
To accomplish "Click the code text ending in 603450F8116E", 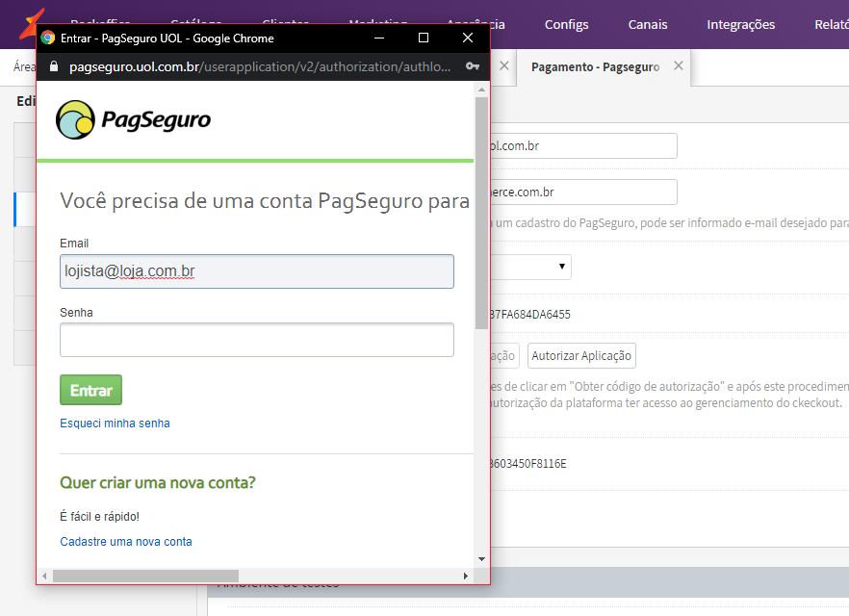I will pos(527,464).
